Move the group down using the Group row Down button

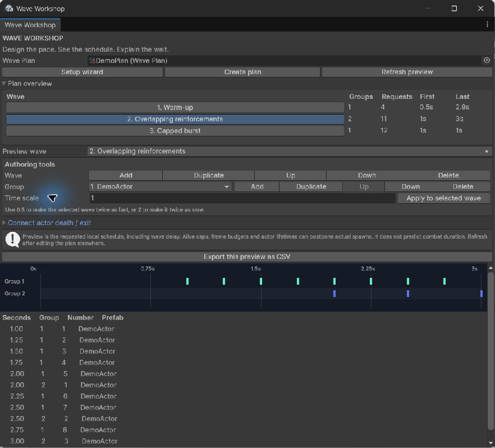click(411, 186)
